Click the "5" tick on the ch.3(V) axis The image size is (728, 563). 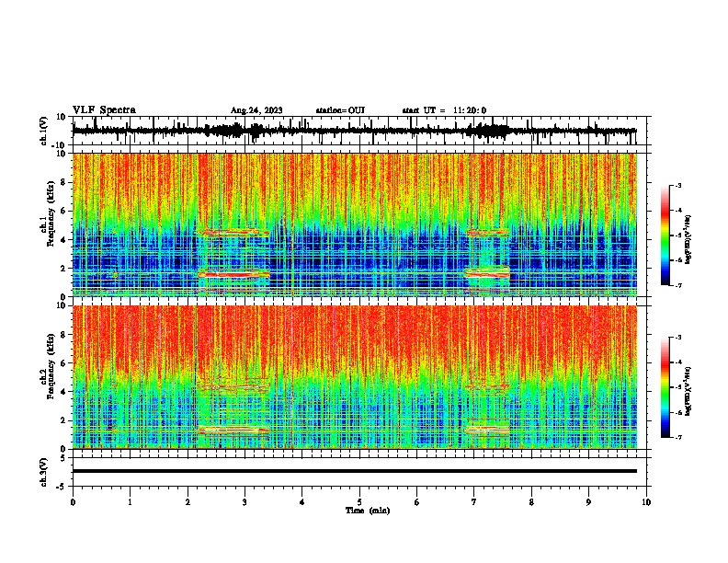[63, 458]
